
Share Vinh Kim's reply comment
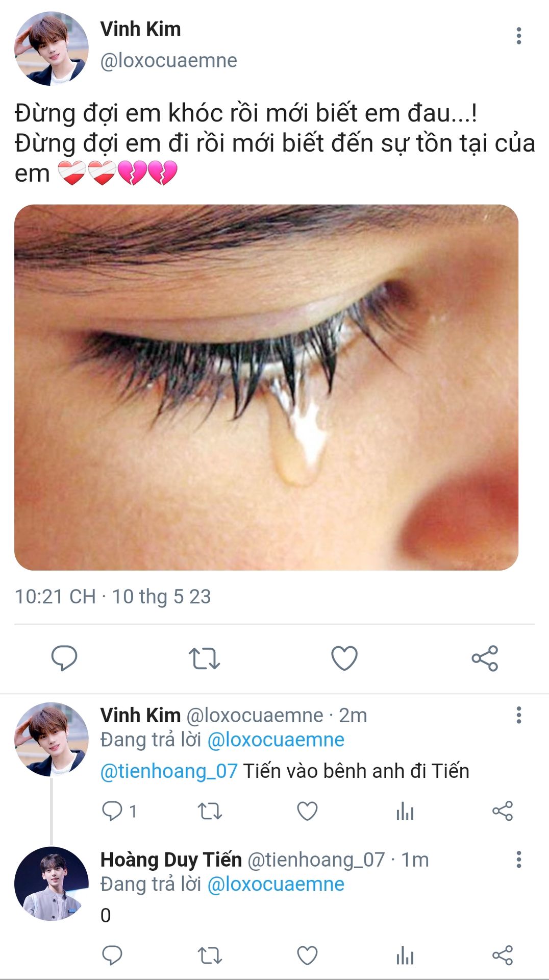[x=503, y=811]
